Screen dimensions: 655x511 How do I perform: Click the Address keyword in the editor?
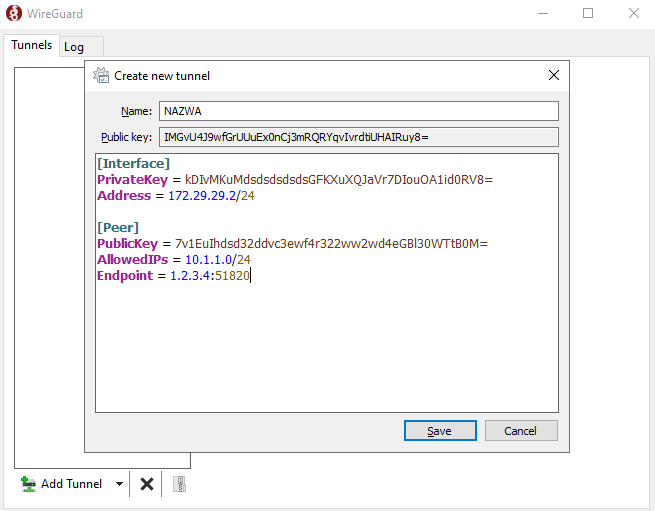(x=124, y=196)
